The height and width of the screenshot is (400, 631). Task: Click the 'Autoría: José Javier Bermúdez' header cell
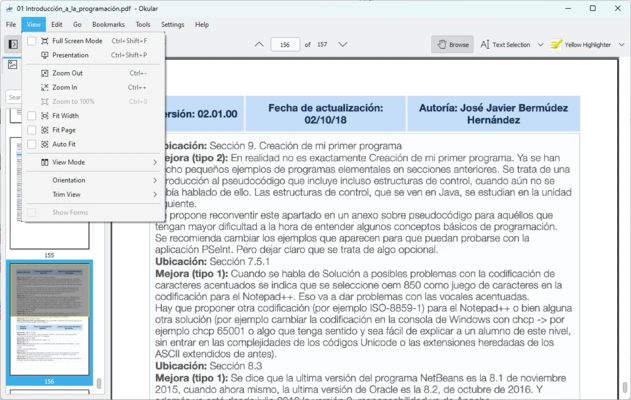493,114
